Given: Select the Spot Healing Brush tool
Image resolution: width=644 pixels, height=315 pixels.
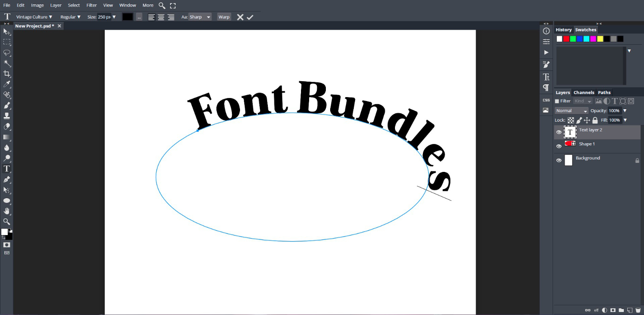Looking at the screenshot, I should pyautogui.click(x=7, y=95).
